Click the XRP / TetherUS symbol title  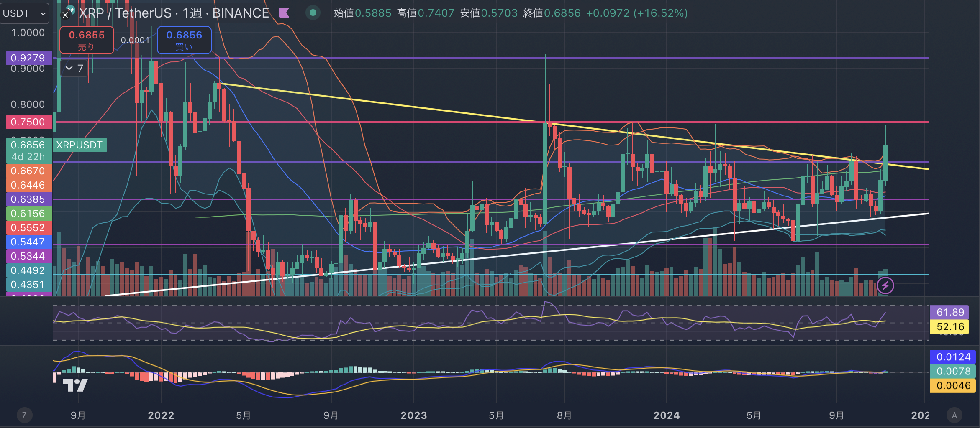coord(126,13)
